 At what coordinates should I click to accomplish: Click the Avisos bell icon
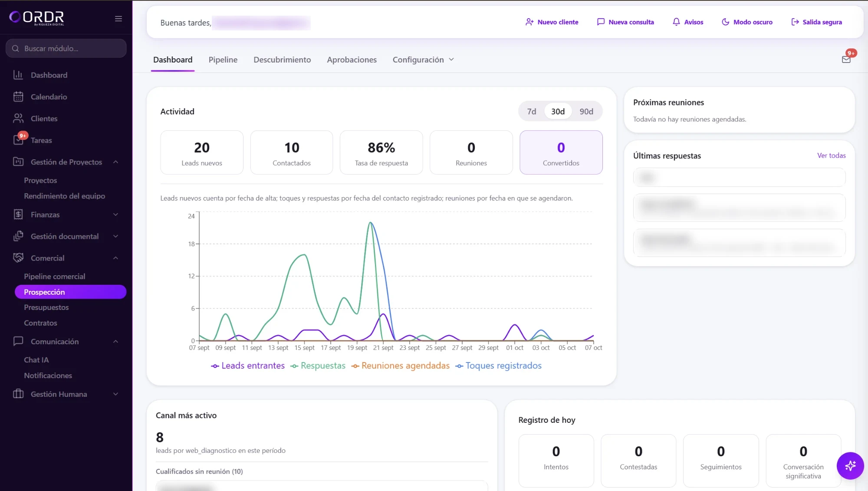[x=676, y=22]
